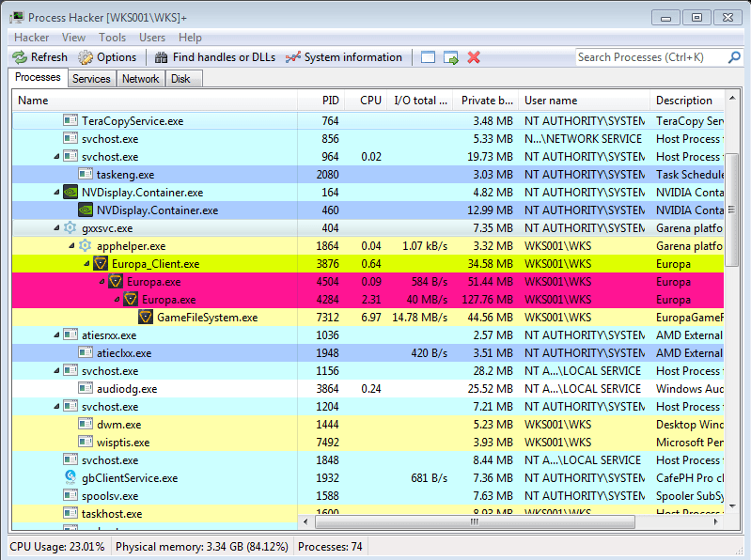The height and width of the screenshot is (560, 751).
Task: Collapse the atiesrxx.exe tree node
Action: pyautogui.click(x=56, y=335)
